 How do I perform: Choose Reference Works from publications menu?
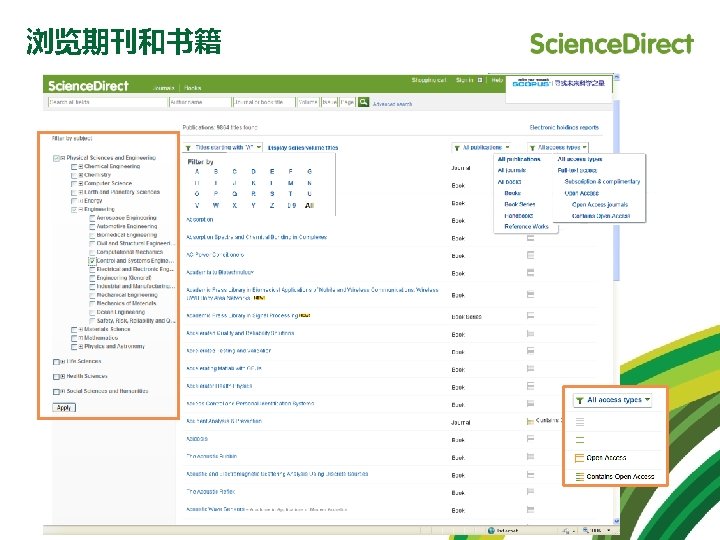pyautogui.click(x=526, y=227)
